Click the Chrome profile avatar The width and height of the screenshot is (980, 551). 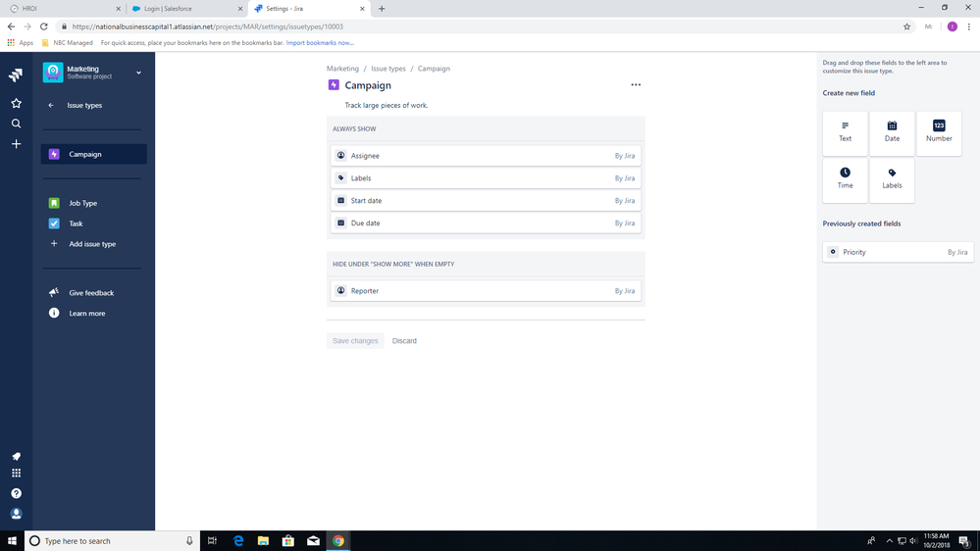pyautogui.click(x=952, y=26)
